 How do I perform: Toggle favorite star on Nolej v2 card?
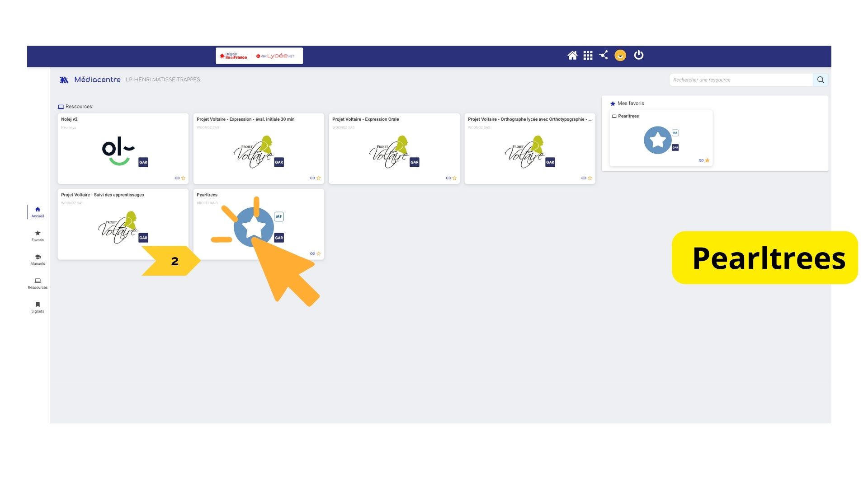tap(183, 178)
